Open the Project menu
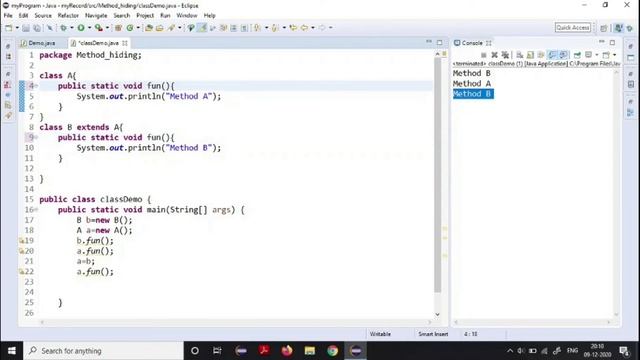 tap(145, 16)
